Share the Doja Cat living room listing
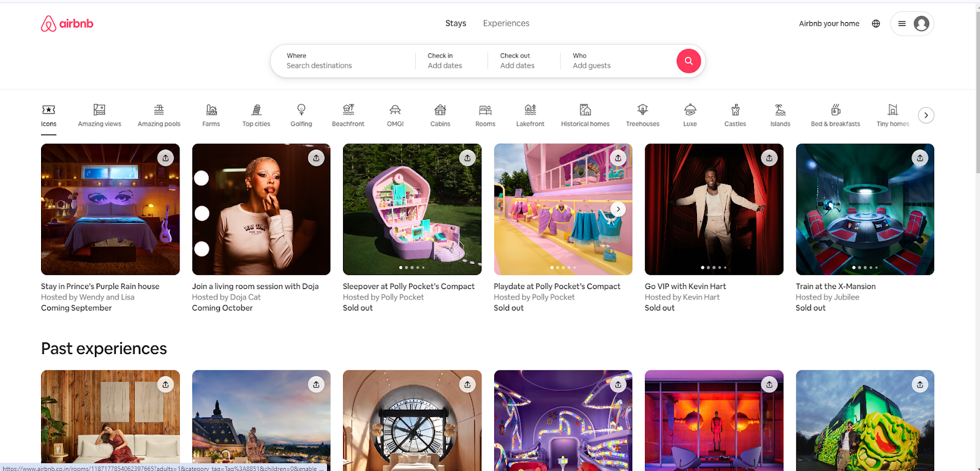 pos(316,158)
